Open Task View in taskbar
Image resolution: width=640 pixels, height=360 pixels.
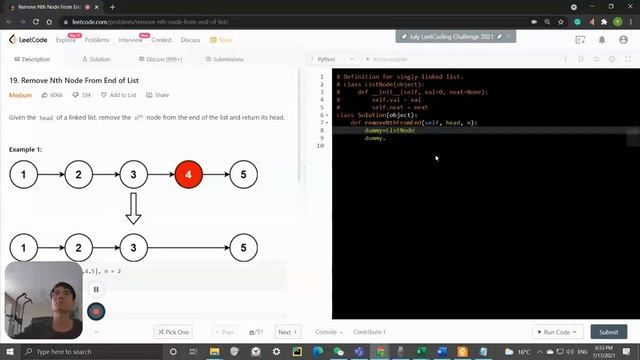[193, 351]
